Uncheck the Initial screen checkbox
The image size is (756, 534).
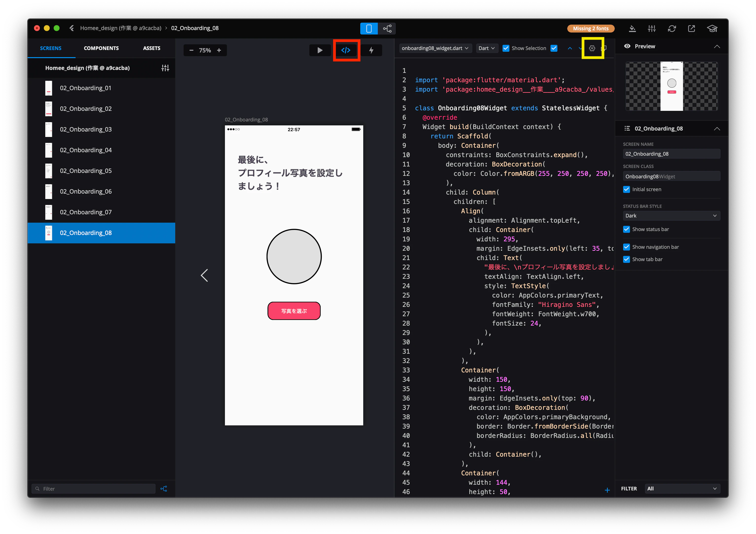coord(627,190)
